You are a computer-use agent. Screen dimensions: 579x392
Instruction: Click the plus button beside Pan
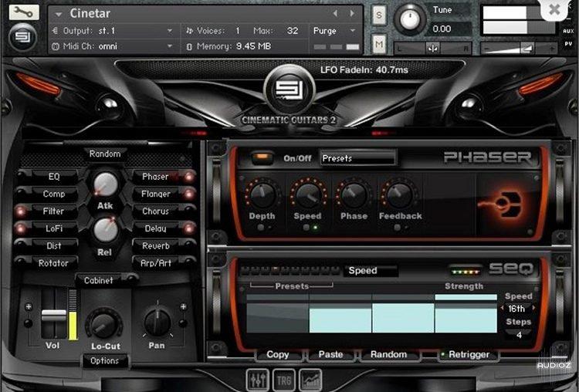183,307
